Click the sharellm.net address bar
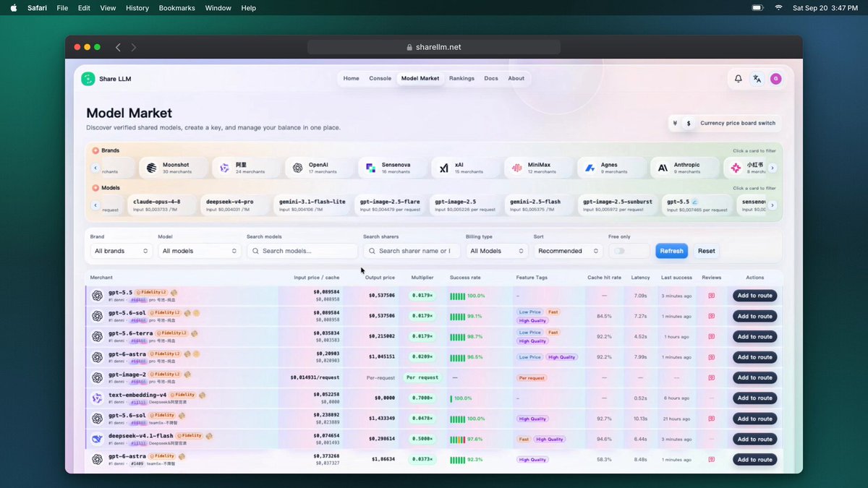This screenshot has height=488, width=868. tap(434, 47)
